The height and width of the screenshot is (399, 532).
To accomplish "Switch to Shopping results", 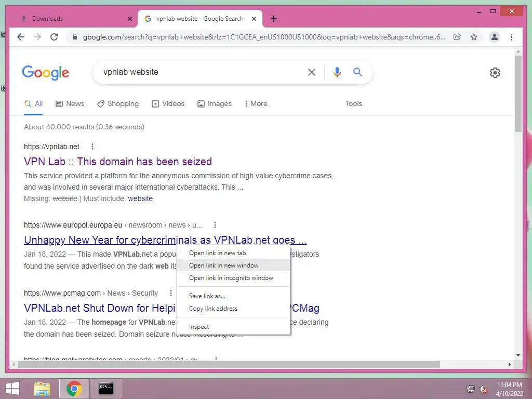I will tap(118, 103).
